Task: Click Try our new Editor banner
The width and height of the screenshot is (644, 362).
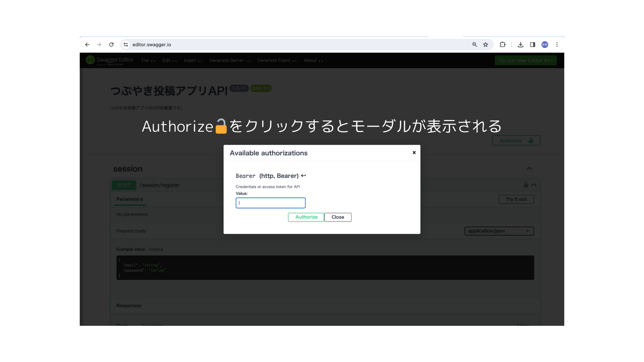Action: [x=526, y=60]
